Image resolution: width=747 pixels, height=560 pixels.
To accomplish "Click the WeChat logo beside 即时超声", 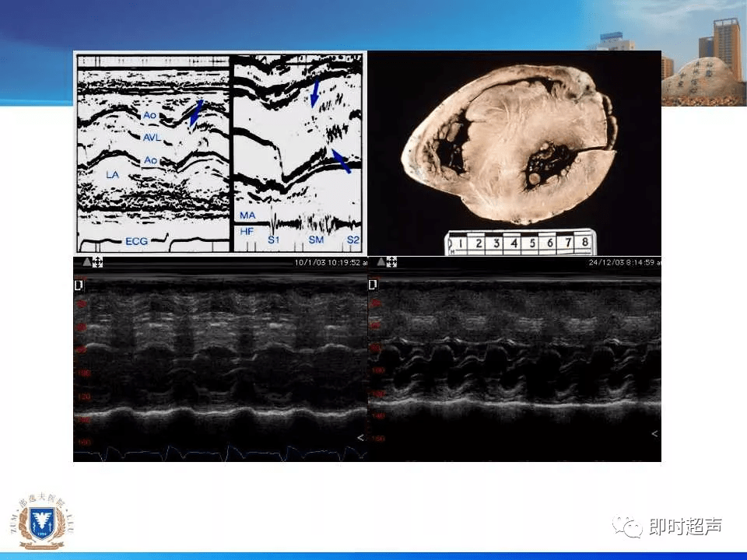I will click(627, 527).
